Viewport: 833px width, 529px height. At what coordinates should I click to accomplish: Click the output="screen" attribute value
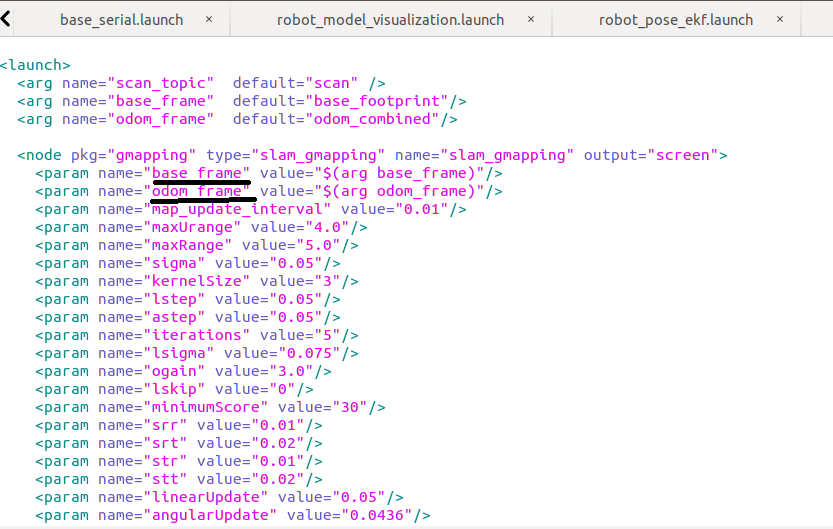coord(687,155)
